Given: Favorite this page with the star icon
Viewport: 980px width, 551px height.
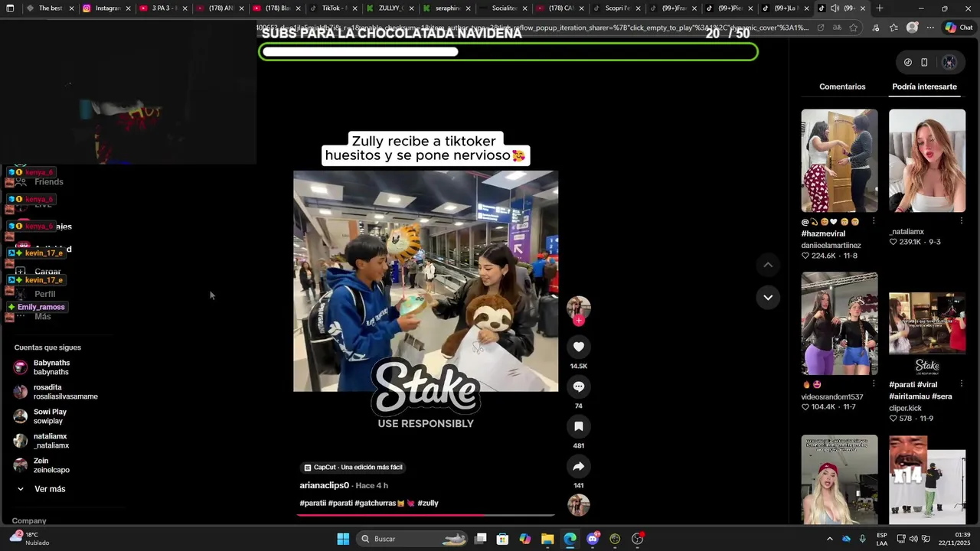Looking at the screenshot, I should (854, 28).
